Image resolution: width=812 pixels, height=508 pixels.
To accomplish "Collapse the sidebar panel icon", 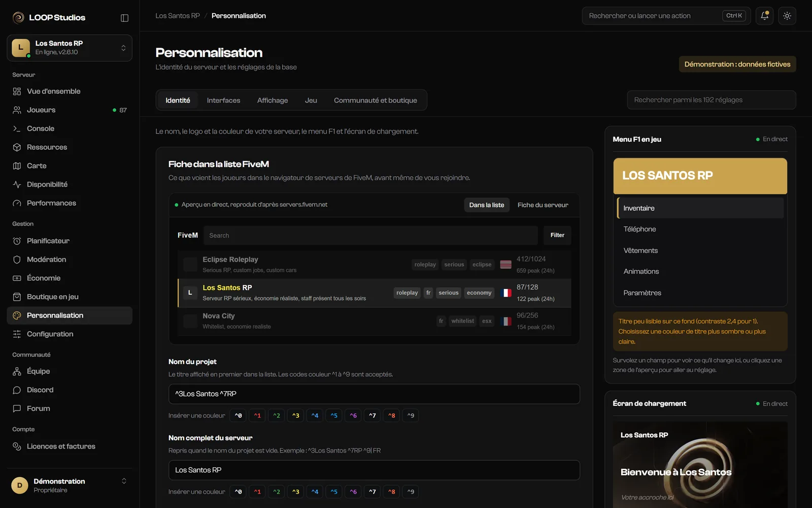I will [x=124, y=18].
